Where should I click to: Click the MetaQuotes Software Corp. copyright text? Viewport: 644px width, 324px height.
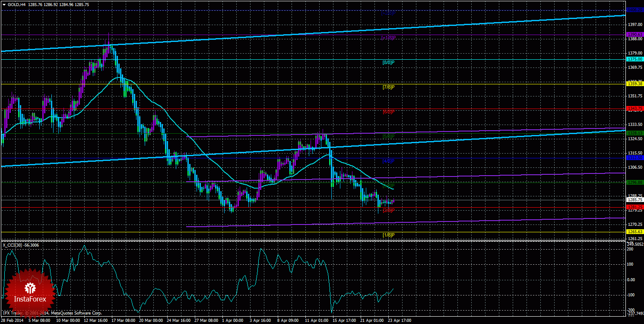(x=76, y=312)
